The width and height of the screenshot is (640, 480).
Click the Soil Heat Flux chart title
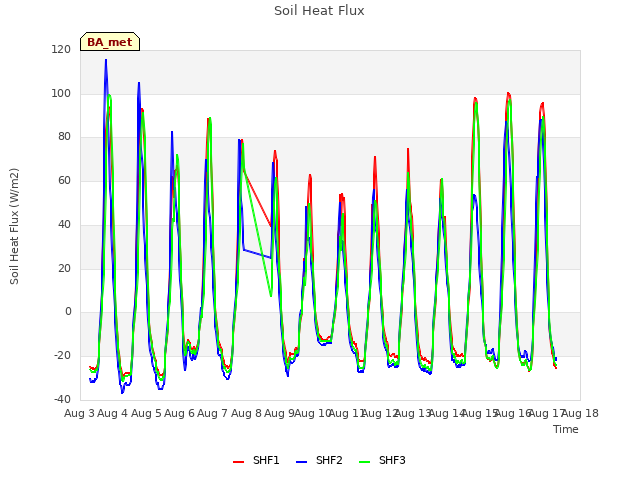pos(319,11)
